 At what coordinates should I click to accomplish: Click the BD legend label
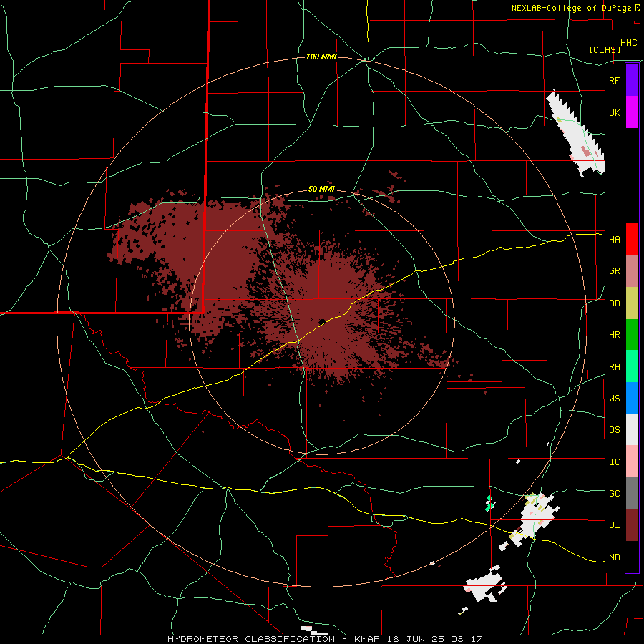click(x=614, y=303)
